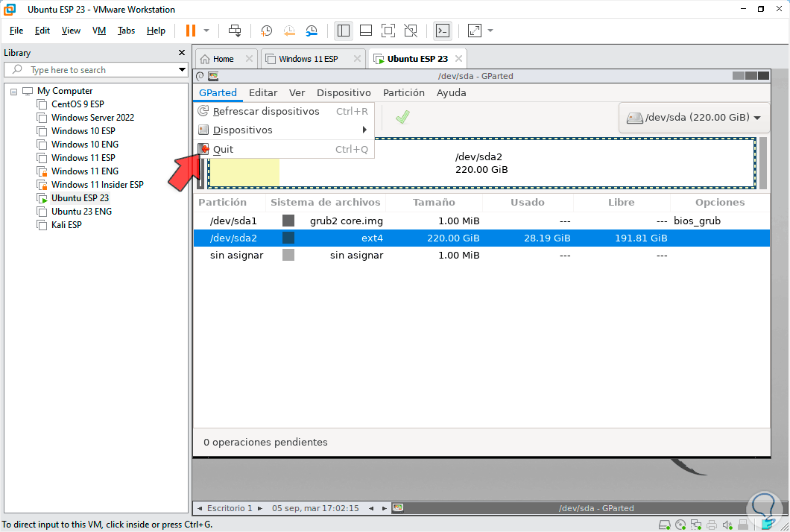
Task: Select Windows 11 ENG in library
Action: pyautogui.click(x=85, y=171)
